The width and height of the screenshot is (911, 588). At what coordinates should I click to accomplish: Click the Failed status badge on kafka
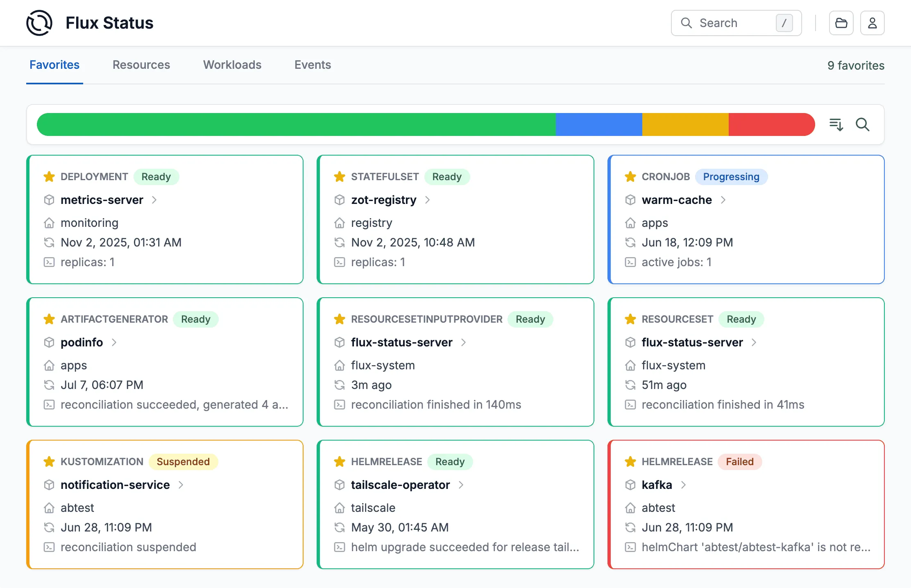tap(740, 461)
